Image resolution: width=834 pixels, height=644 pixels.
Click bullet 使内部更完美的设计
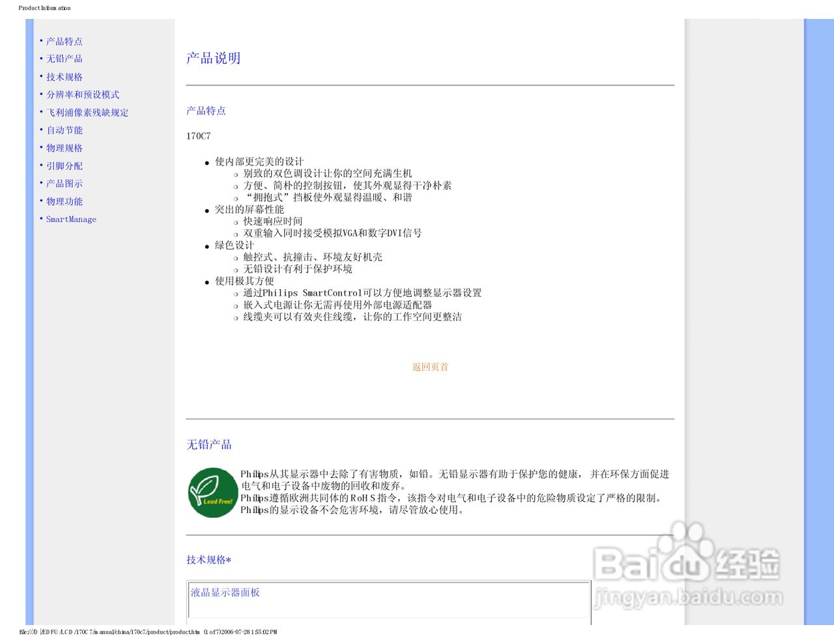pyautogui.click(x=259, y=161)
